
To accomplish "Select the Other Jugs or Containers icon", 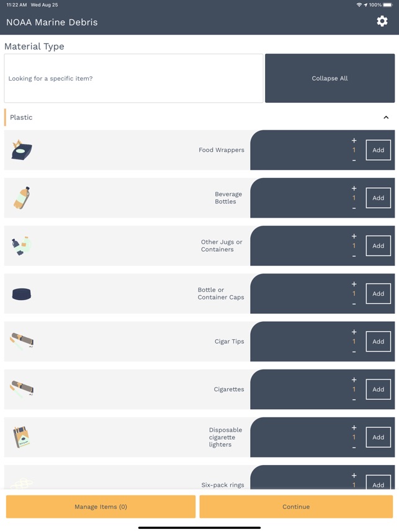I will [x=21, y=246].
